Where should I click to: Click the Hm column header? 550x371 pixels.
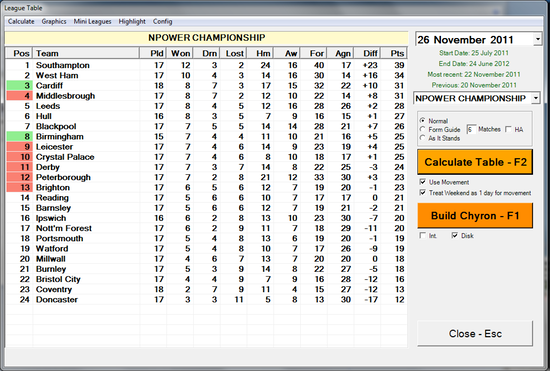tap(260, 53)
